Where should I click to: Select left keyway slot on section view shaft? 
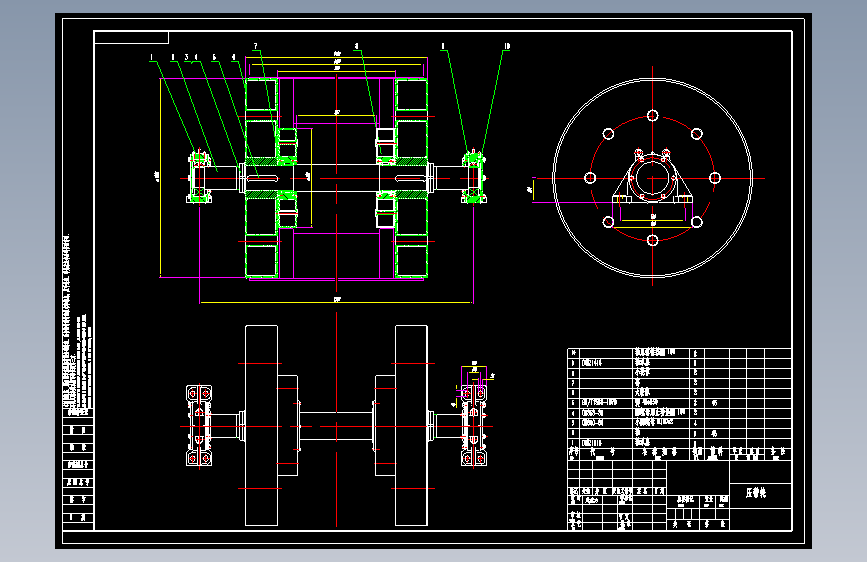click(x=262, y=178)
